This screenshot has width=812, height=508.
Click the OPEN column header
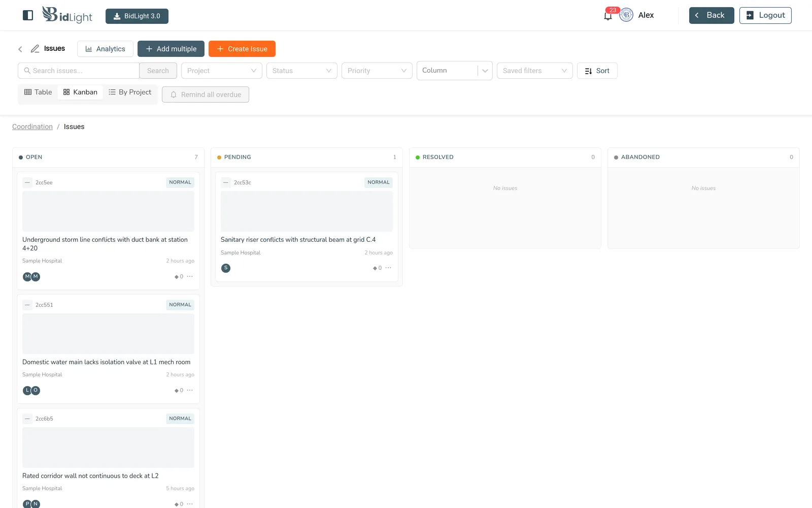pos(108,157)
